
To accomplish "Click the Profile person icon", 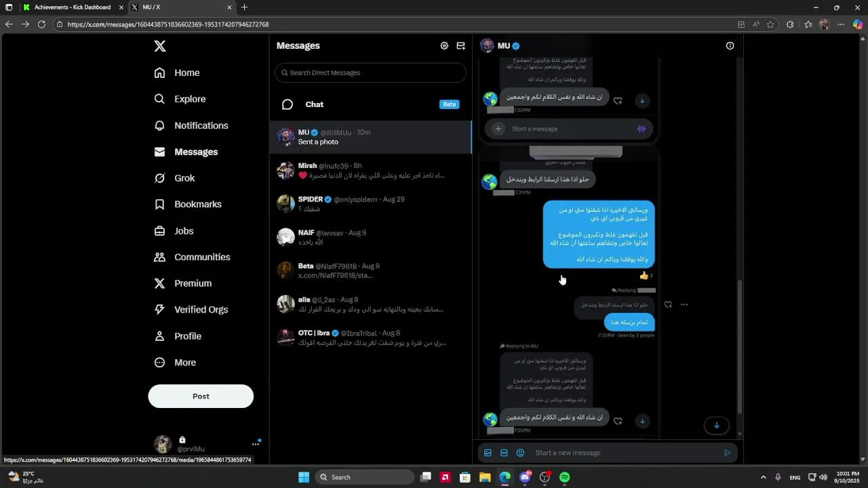I will (x=160, y=336).
